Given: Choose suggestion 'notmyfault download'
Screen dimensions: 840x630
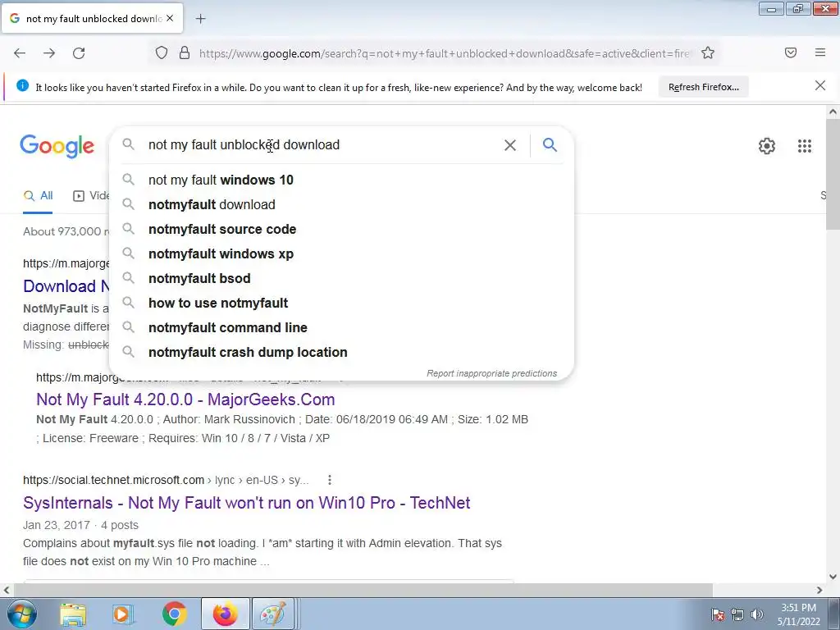Looking at the screenshot, I should pyautogui.click(x=341, y=204).
